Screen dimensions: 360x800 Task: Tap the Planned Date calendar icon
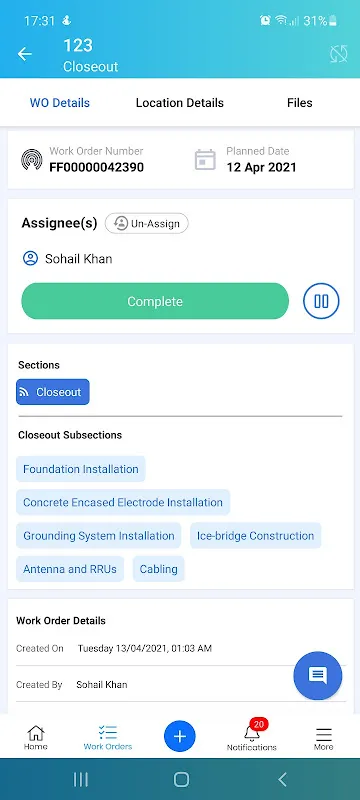click(x=205, y=160)
